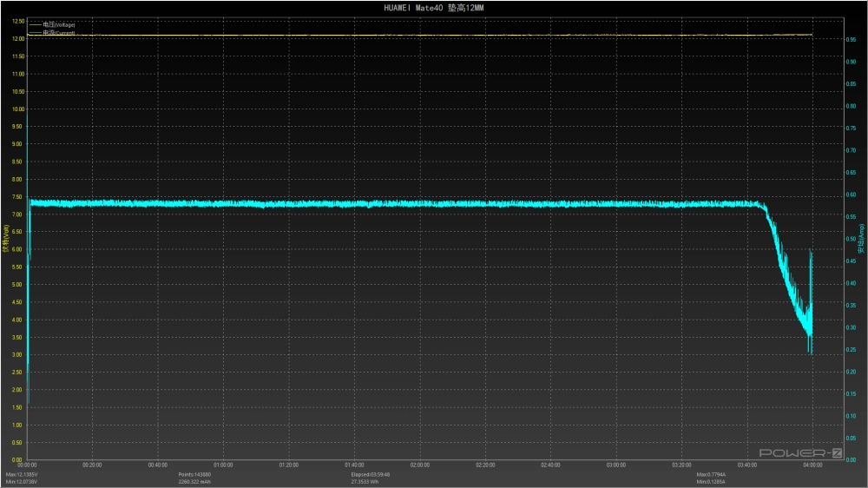Click the 5.00 voltage axis label
Viewport: 868px width, 488px height.
coord(18,285)
